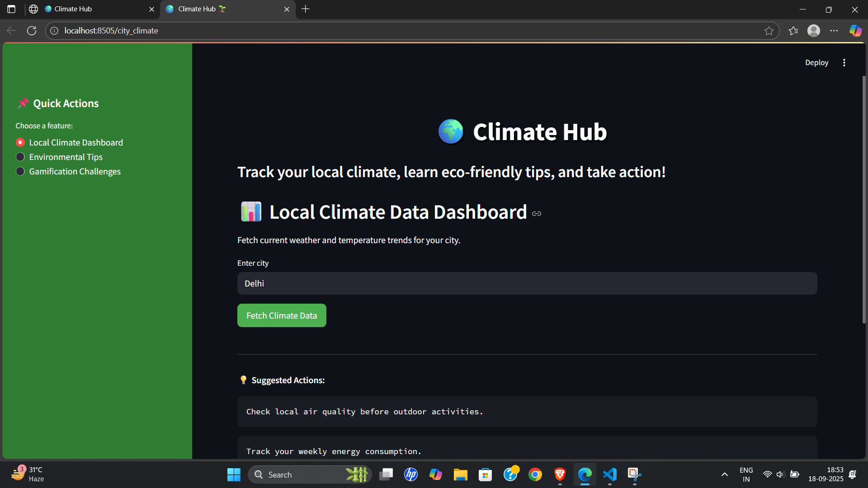
Task: Open the browser profile avatar icon
Action: point(814,31)
